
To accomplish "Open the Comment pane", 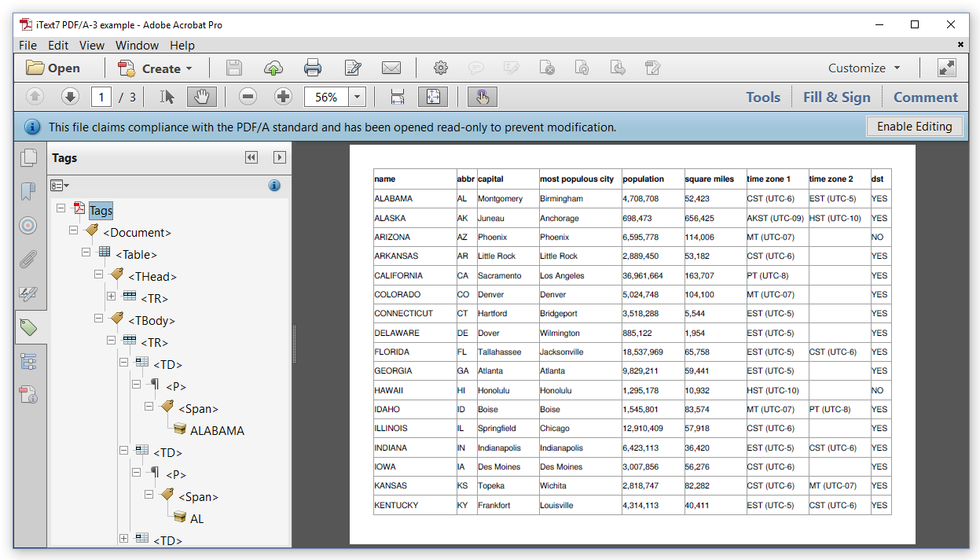I will [x=926, y=98].
